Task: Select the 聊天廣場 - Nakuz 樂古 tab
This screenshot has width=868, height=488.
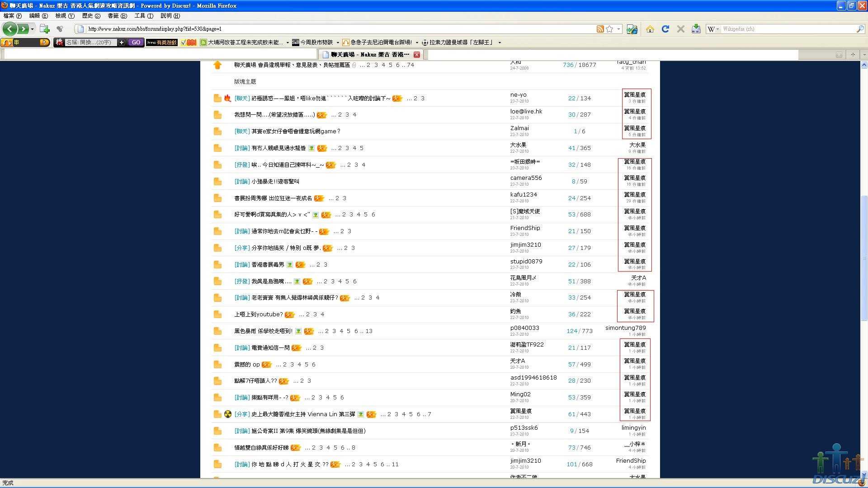Action: click(372, 55)
